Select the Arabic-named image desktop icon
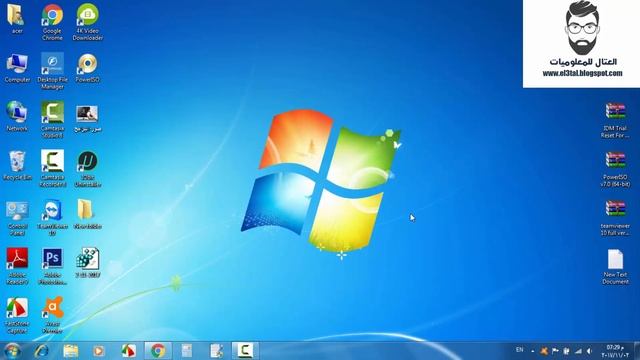The image size is (640, 360). tap(87, 119)
